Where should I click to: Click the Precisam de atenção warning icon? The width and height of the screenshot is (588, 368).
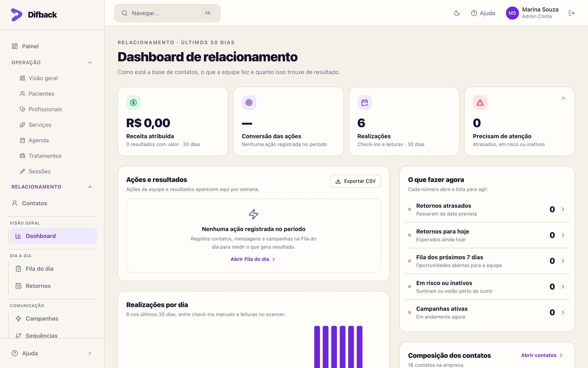tap(480, 103)
